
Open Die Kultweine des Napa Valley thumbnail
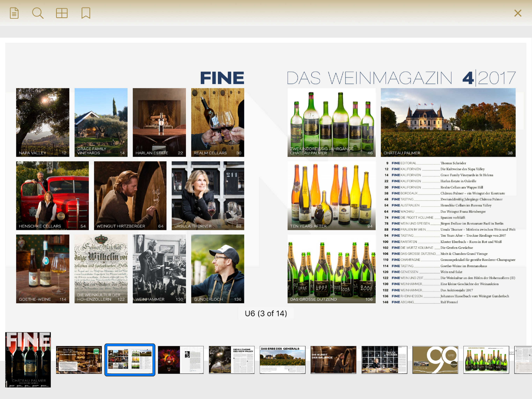(x=232, y=360)
